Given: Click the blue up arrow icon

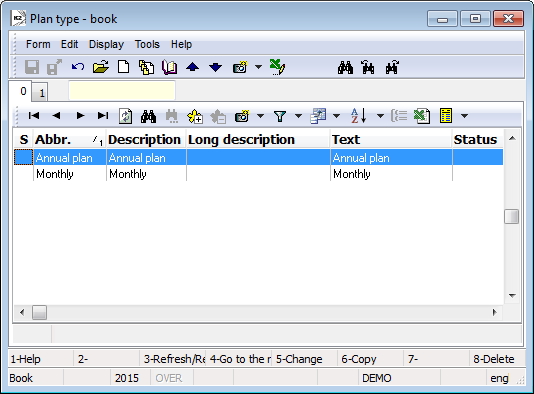Looking at the screenshot, I should tap(192, 67).
